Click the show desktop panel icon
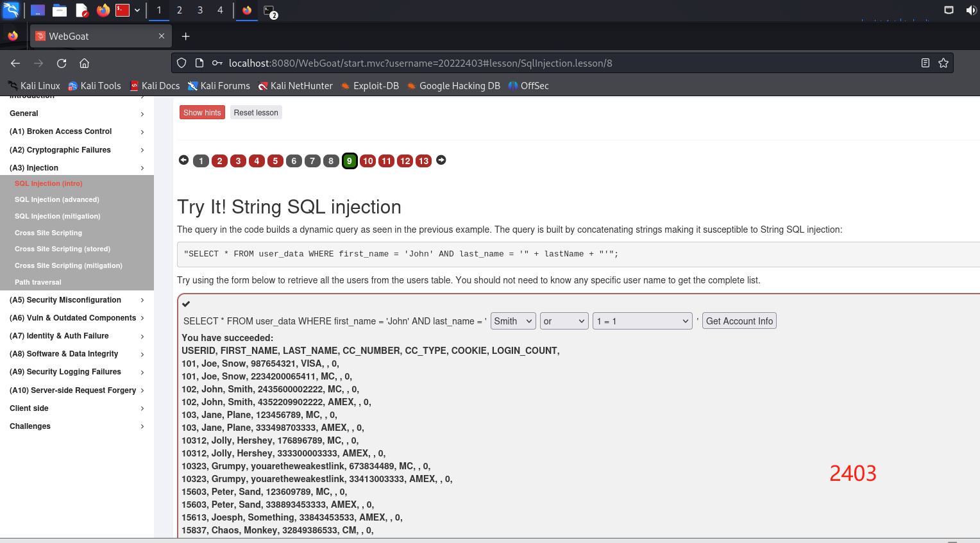The image size is (980, 543). [38, 10]
